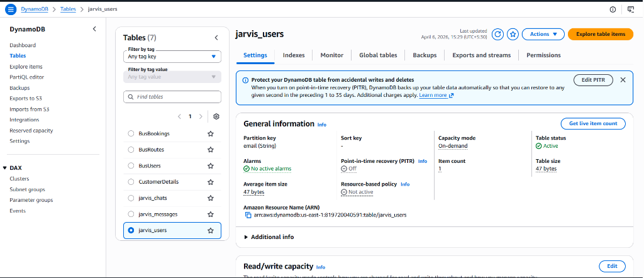Select the BusBookings table radio button
Screen dimensions: 644x278
(x=131, y=133)
